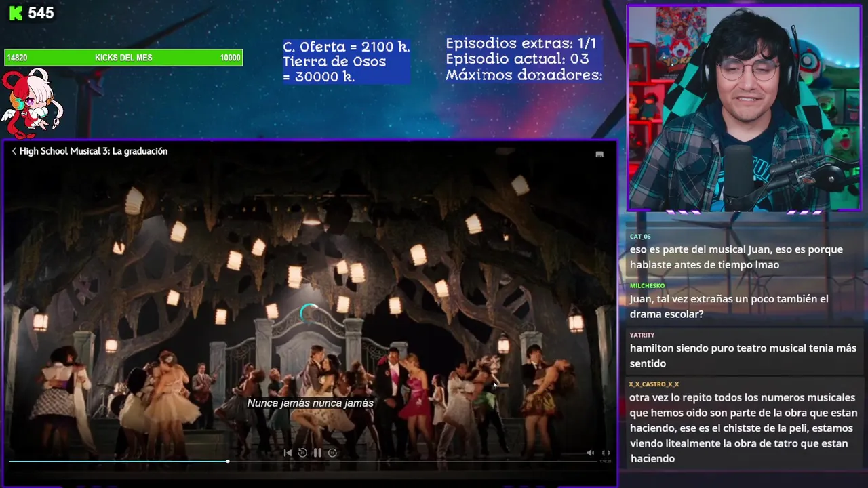
Task: Click goal value 14820
Action: pyautogui.click(x=17, y=58)
